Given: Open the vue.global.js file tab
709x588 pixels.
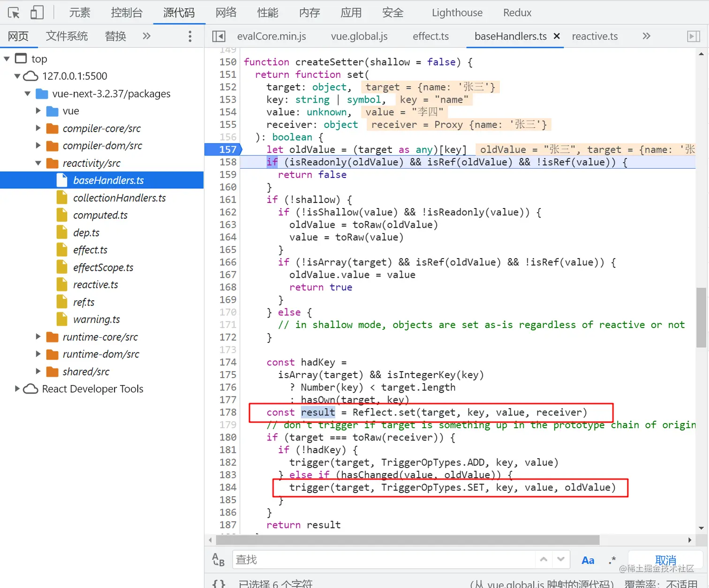Looking at the screenshot, I should pyautogui.click(x=359, y=36).
